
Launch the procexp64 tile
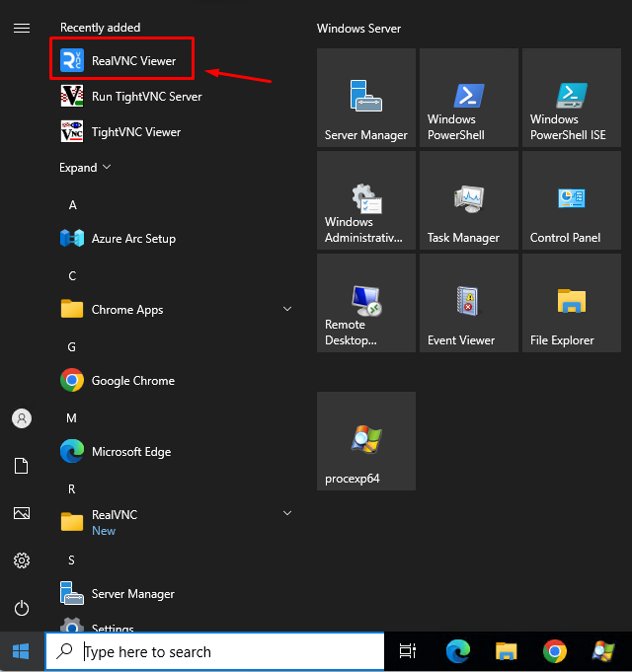[365, 441]
